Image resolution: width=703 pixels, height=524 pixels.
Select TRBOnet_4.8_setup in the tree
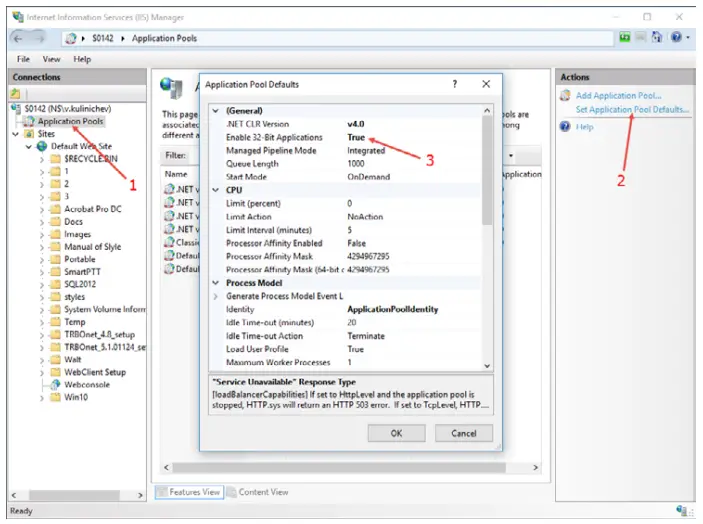click(x=99, y=334)
